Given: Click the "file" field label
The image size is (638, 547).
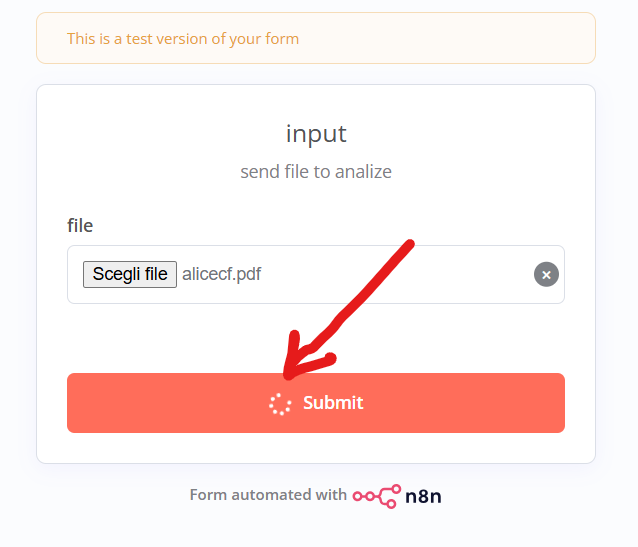Looking at the screenshot, I should click(x=80, y=225).
